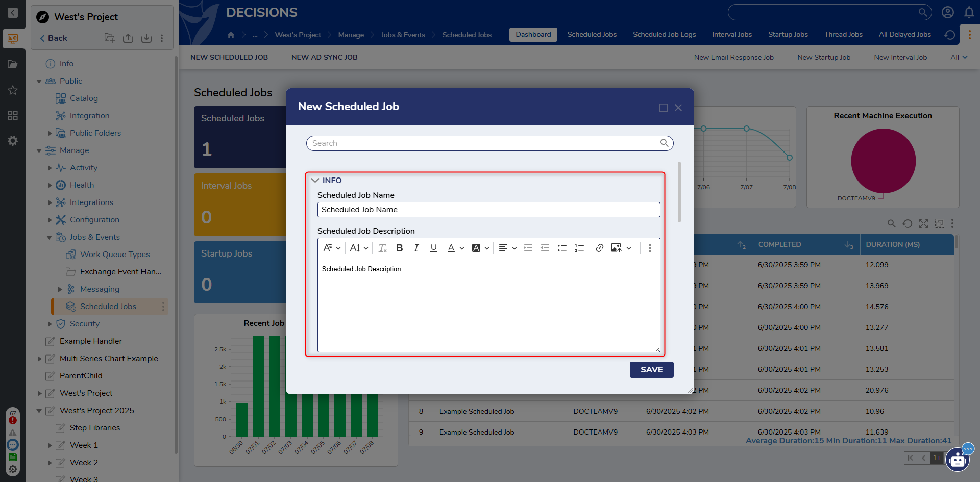Viewport: 980px width, 482px height.
Task: Expand the Activity tree node
Action: [x=50, y=168]
